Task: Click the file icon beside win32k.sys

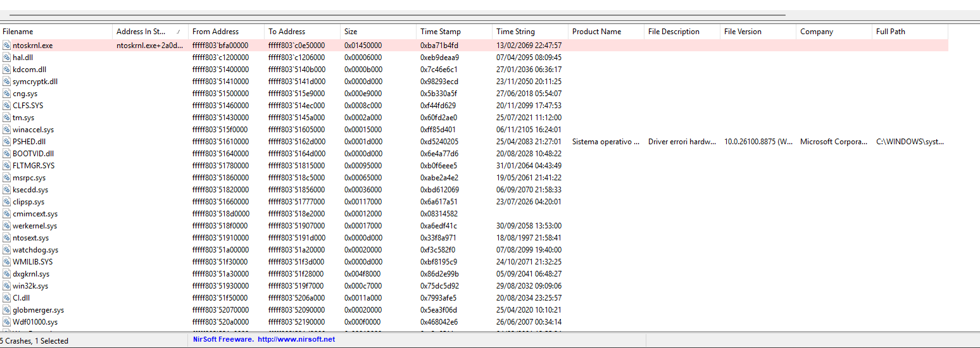Action: coord(6,286)
